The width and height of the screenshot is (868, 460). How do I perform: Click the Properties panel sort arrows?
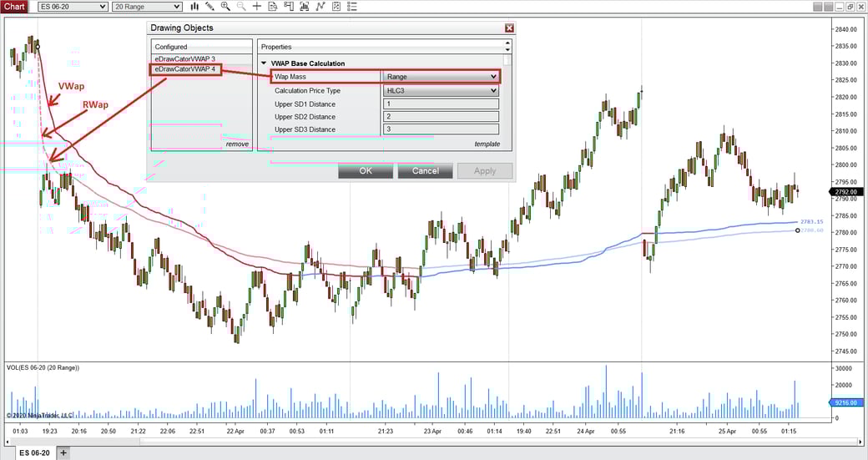(508, 47)
